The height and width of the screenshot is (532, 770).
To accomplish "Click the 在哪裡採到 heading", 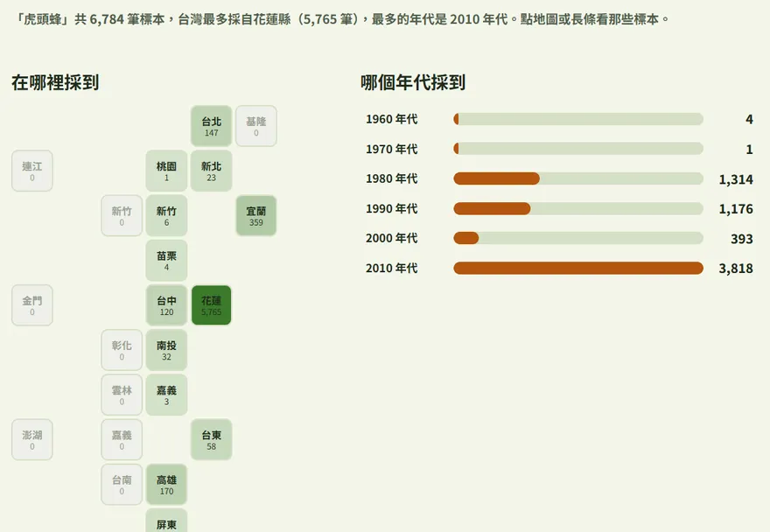I will pyautogui.click(x=55, y=82).
